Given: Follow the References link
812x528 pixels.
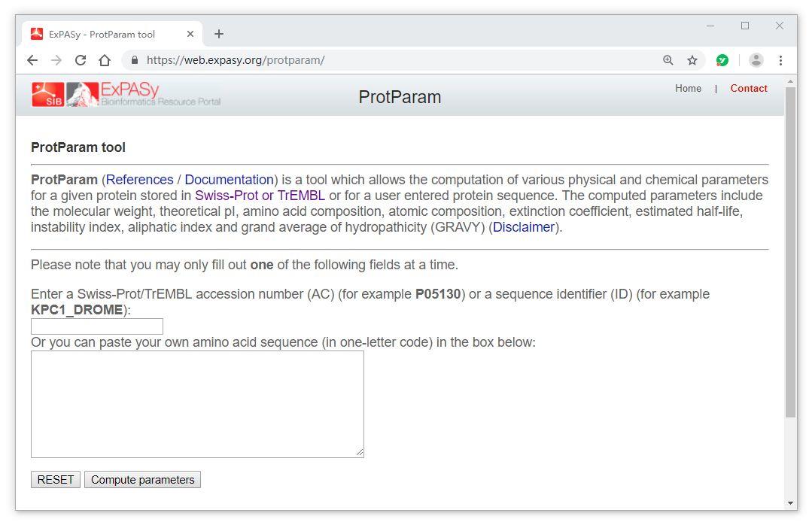Looking at the screenshot, I should click(139, 180).
